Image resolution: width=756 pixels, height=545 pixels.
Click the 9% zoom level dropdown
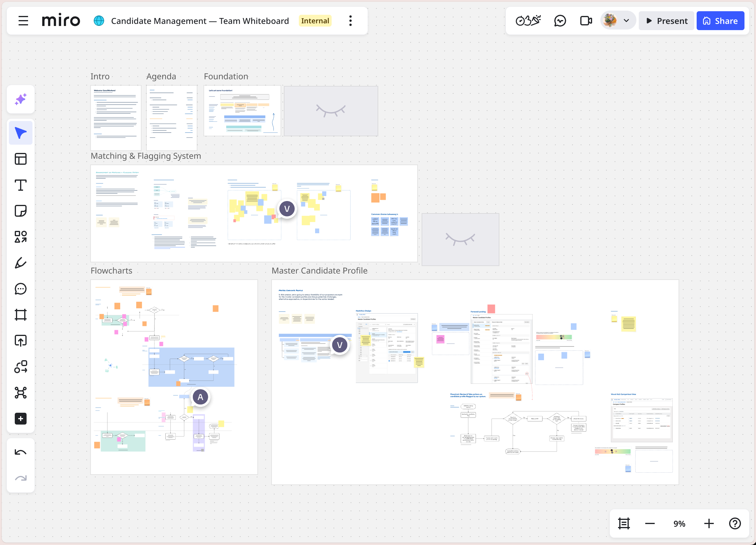[679, 524]
